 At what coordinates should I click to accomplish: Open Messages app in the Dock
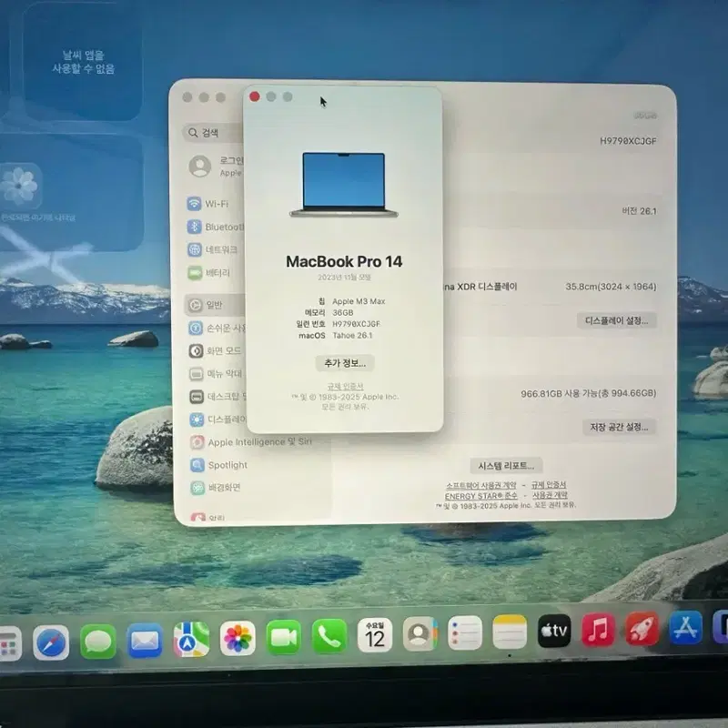[x=98, y=642]
